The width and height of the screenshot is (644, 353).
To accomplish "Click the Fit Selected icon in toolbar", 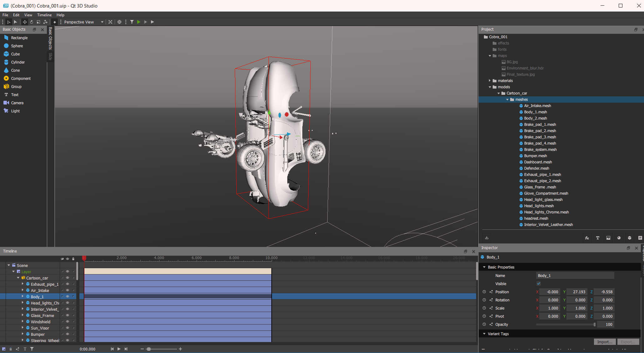I will coord(110,22).
